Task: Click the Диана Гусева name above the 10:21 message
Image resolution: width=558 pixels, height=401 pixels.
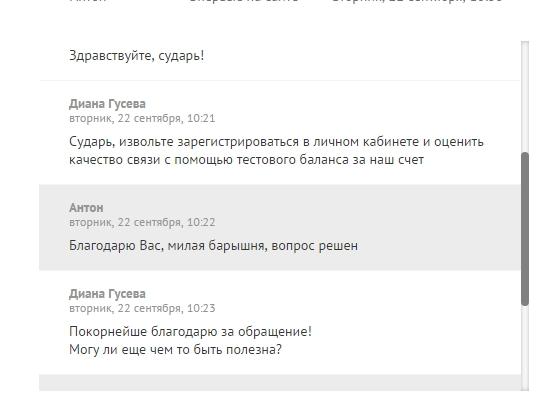Action: point(107,104)
